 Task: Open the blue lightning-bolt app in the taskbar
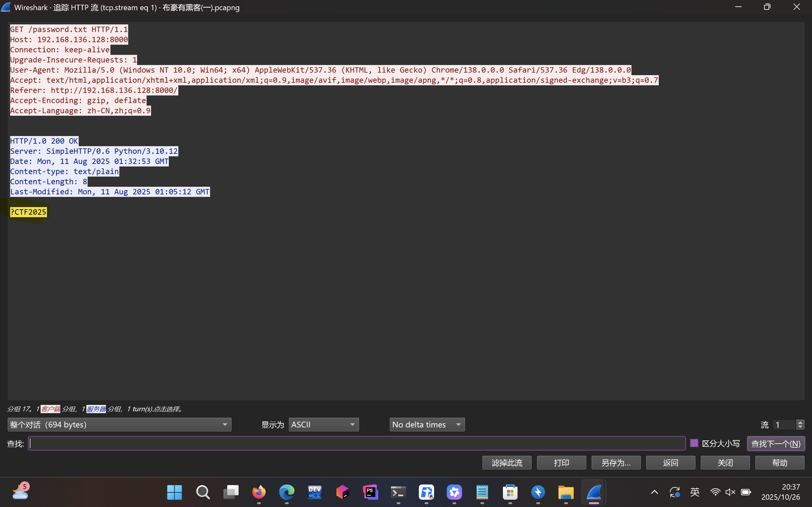(538, 492)
